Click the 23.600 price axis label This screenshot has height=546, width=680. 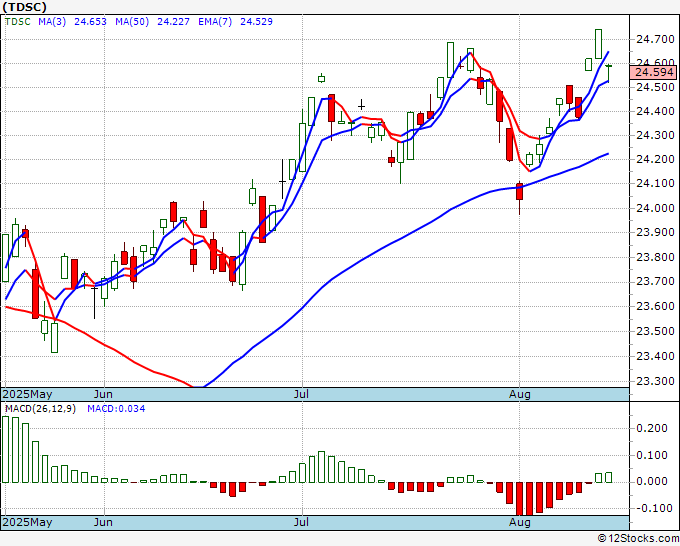pyautogui.click(x=655, y=306)
